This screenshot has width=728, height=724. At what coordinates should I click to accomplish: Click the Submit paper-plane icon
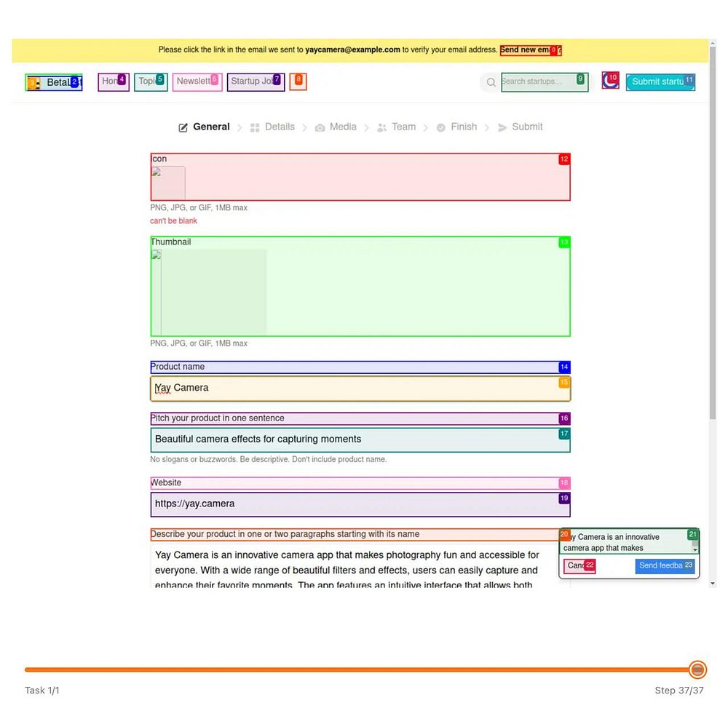pyautogui.click(x=502, y=127)
